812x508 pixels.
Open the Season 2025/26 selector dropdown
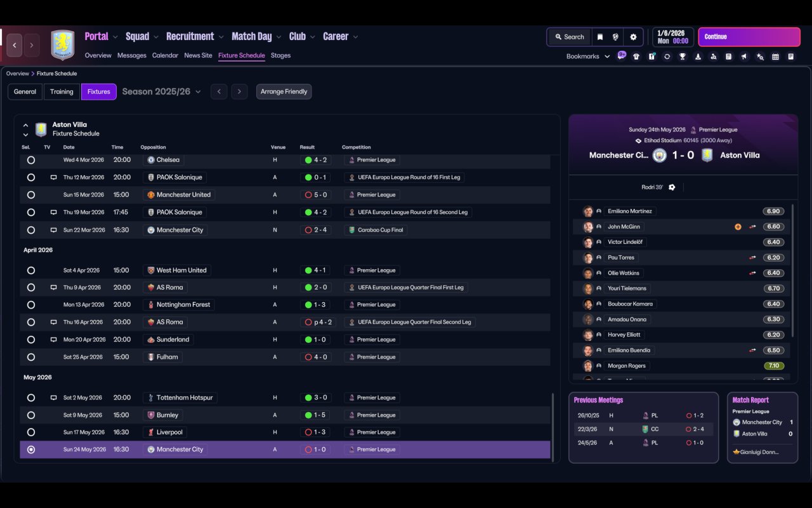click(x=161, y=91)
